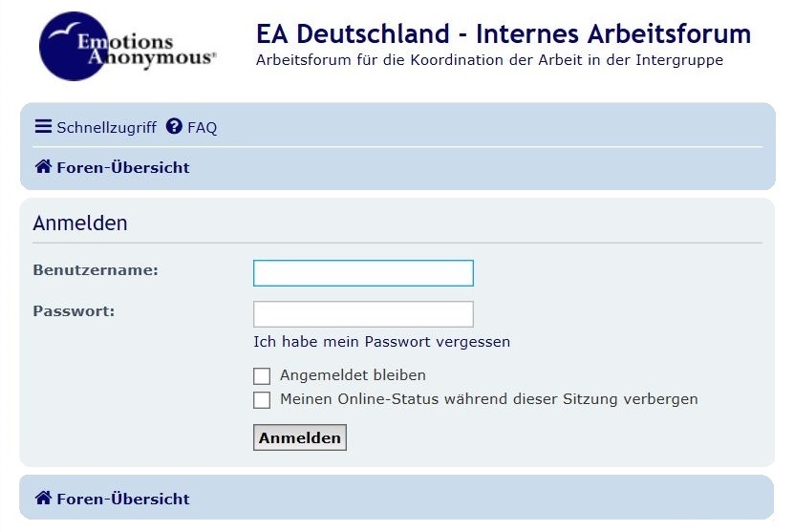This screenshot has width=794, height=532.
Task: Click the "EA Deutschland - Internes Arbeitsforum" title
Action: point(503,34)
